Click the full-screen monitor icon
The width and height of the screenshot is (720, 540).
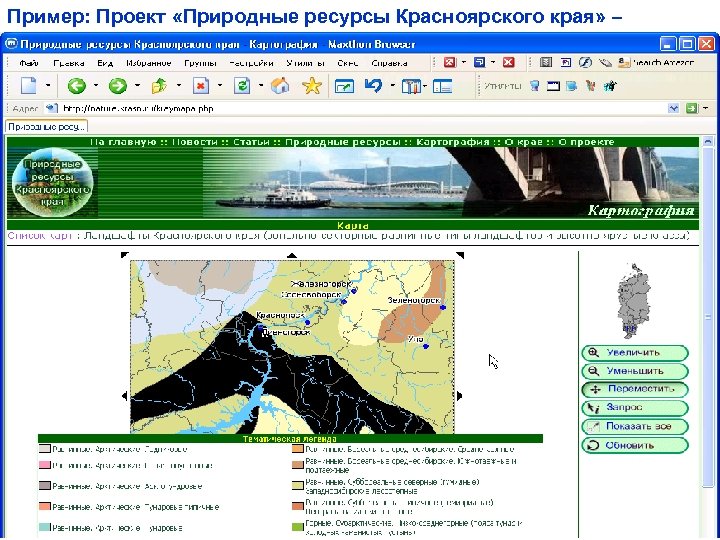[344, 86]
